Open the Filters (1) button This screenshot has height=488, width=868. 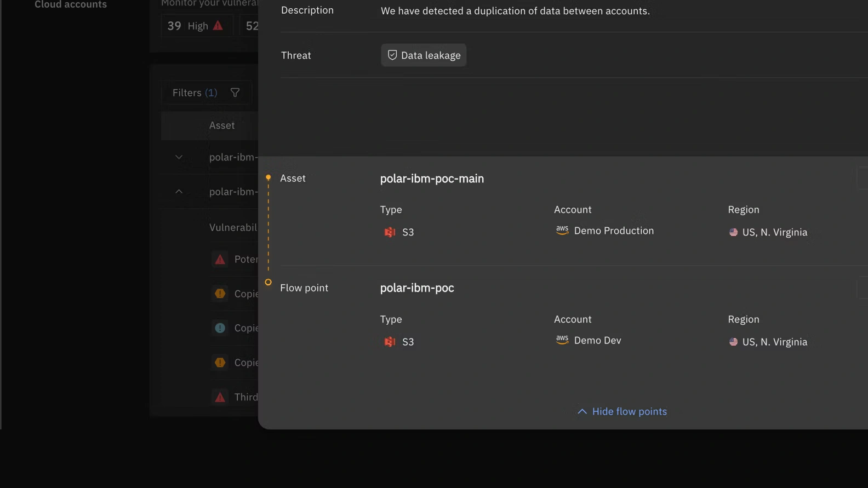coord(206,93)
